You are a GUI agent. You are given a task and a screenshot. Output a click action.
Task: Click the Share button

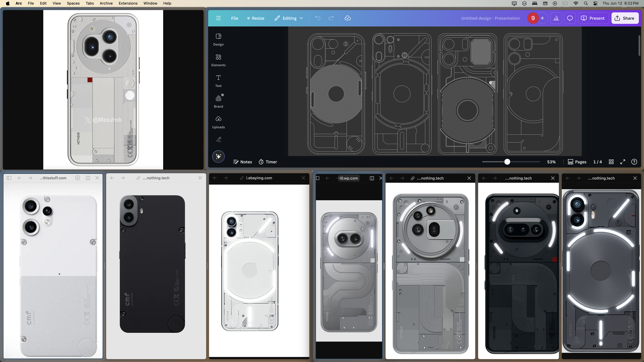625,18
